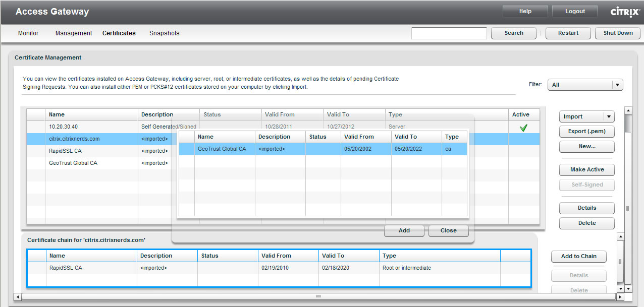The image size is (644, 307).
Task: Click the Restart button
Action: point(568,33)
